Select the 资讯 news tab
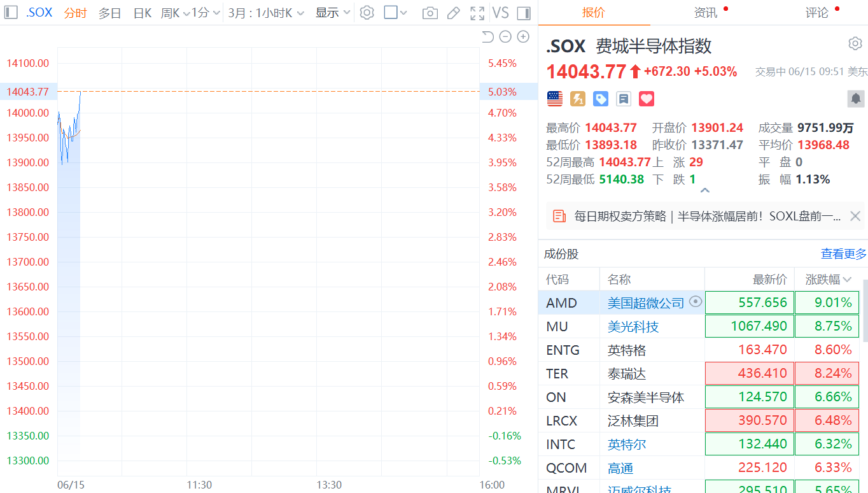The image size is (868, 493). (706, 13)
